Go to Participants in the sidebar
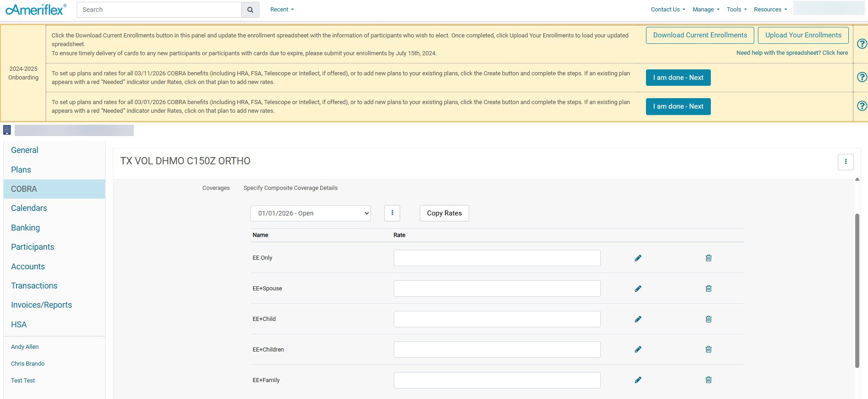 32,247
